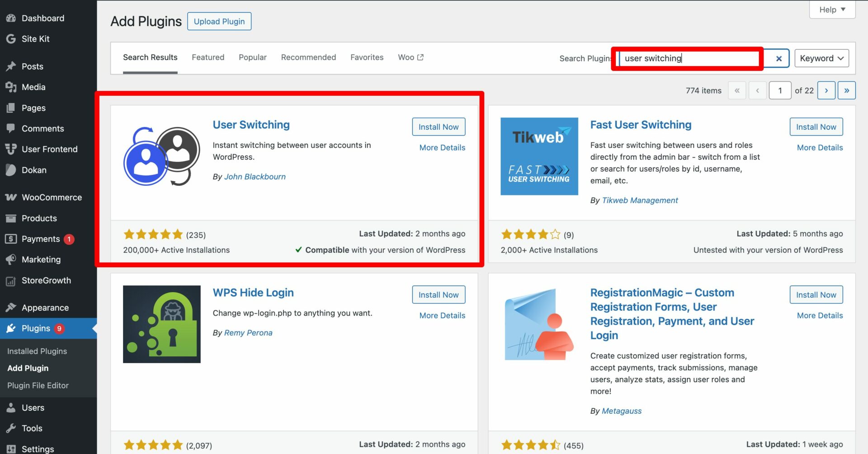Viewport: 868px width, 454px height.
Task: Open author Tikweb Management's link
Action: point(640,200)
